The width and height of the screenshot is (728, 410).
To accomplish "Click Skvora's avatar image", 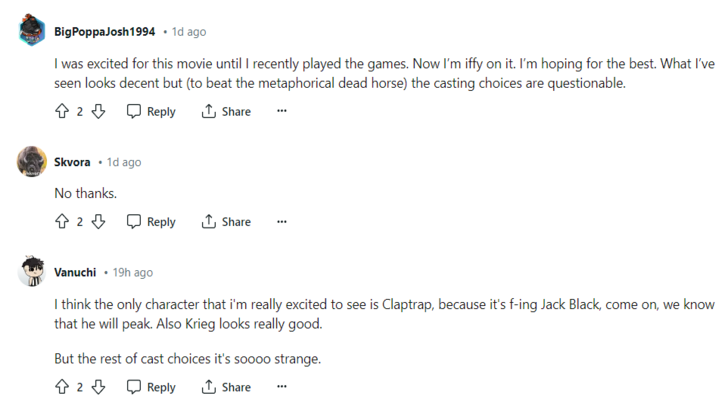I will (32, 162).
